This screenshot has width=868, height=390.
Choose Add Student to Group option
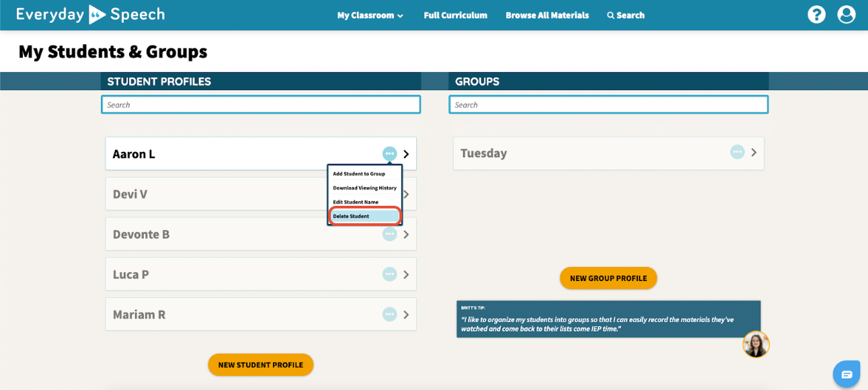tap(365, 173)
